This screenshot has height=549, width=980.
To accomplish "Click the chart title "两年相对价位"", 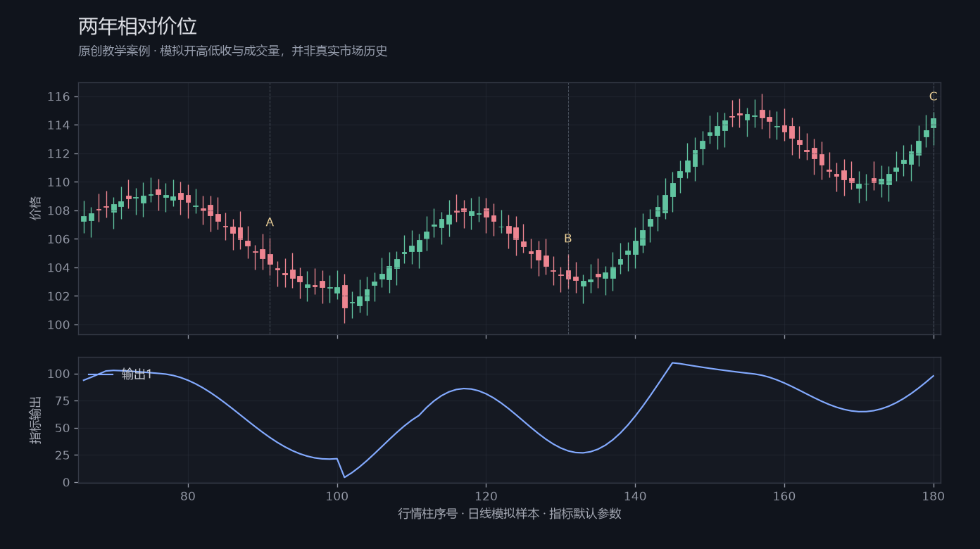I will [x=137, y=27].
